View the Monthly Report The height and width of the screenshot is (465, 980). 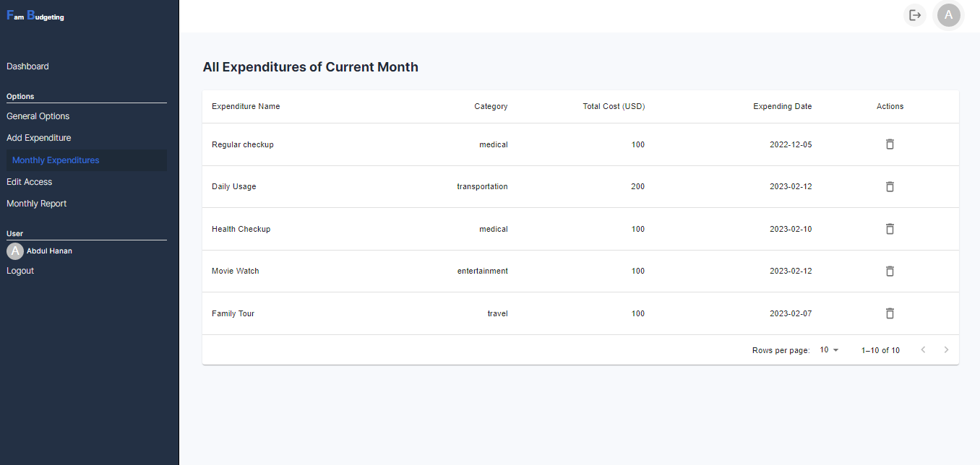coord(37,204)
